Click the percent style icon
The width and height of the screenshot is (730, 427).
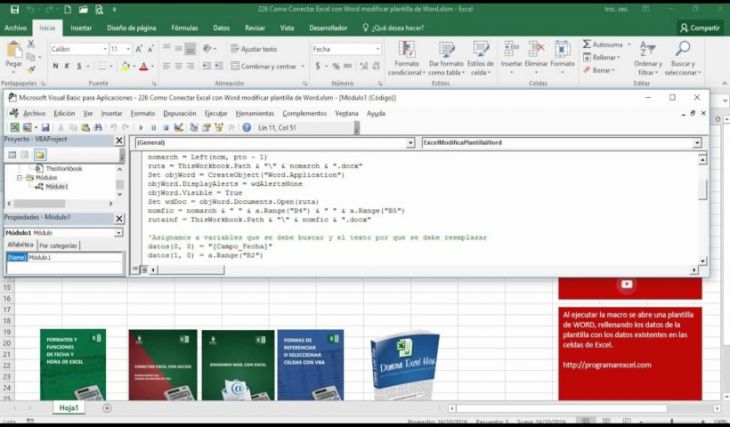[336, 66]
